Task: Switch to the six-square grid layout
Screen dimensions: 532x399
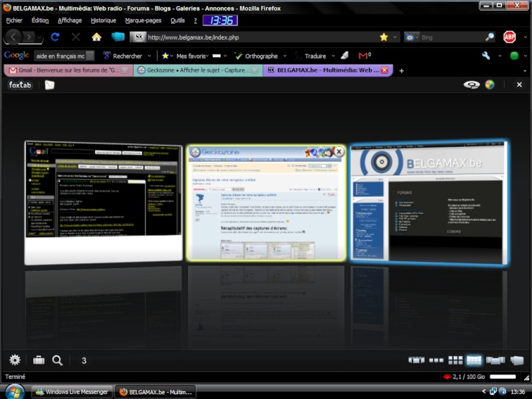Action: (x=456, y=360)
